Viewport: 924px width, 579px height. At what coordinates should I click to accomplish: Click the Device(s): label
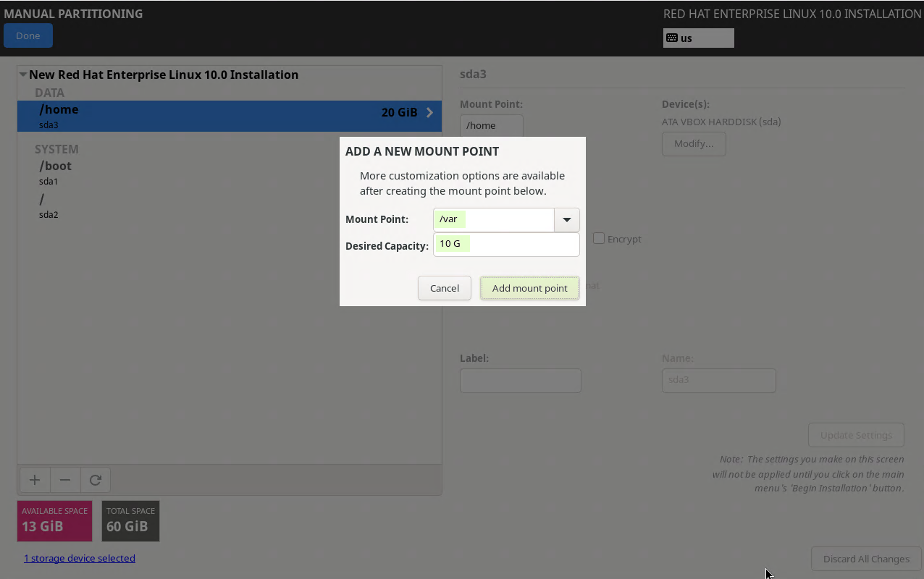coord(686,104)
